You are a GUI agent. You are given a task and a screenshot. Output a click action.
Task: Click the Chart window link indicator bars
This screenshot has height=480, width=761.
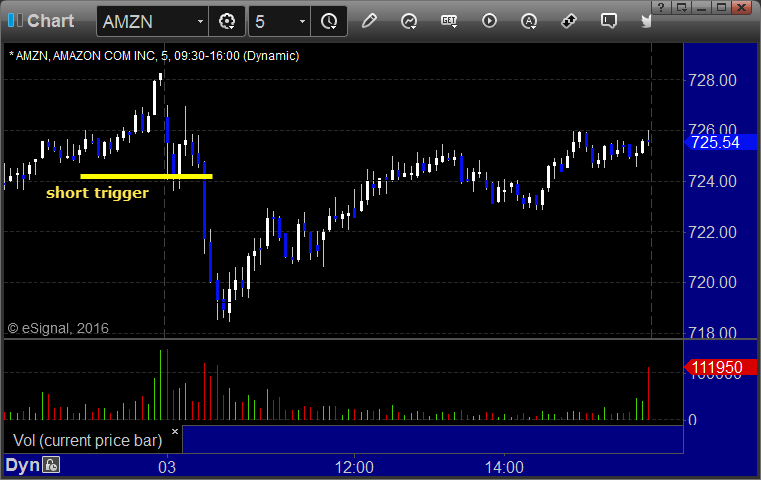pyautogui.click(x=15, y=20)
